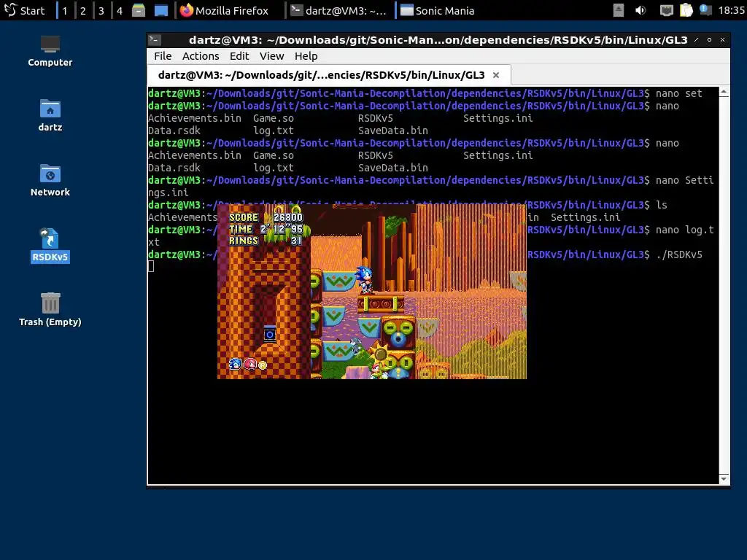The height and width of the screenshot is (560, 747).
Task: Open the Start menu
Action: pos(24,10)
